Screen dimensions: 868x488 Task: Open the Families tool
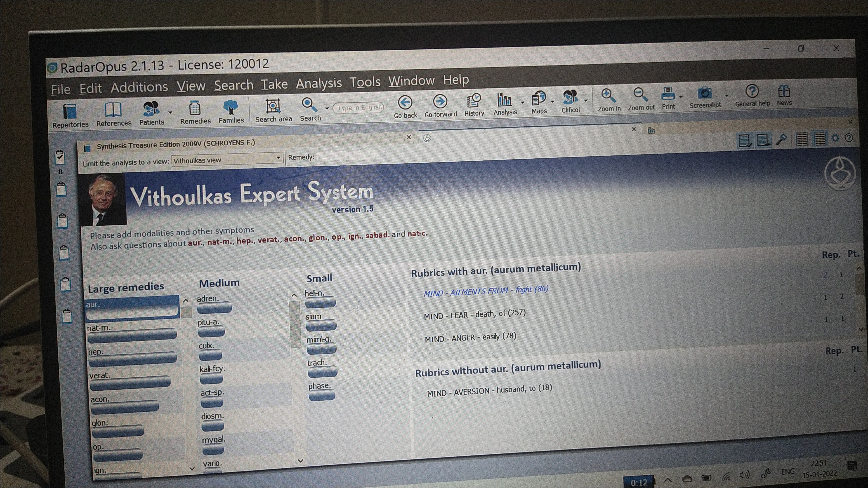pos(231,111)
